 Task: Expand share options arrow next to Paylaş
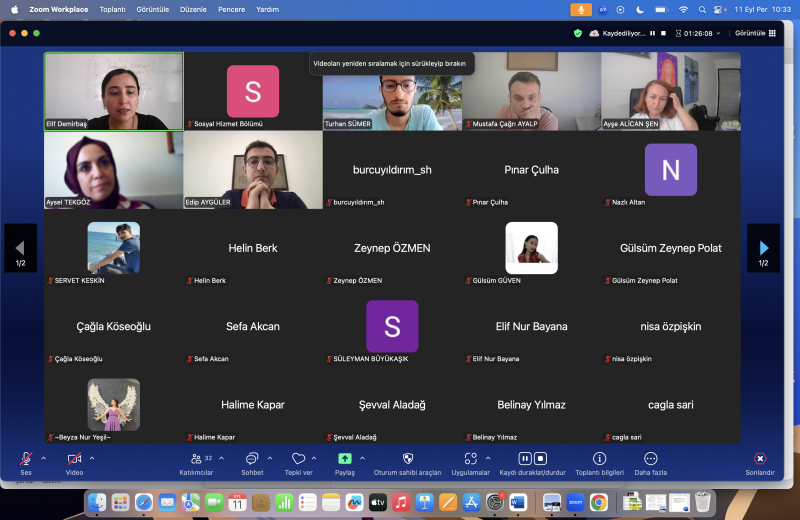pos(362,458)
